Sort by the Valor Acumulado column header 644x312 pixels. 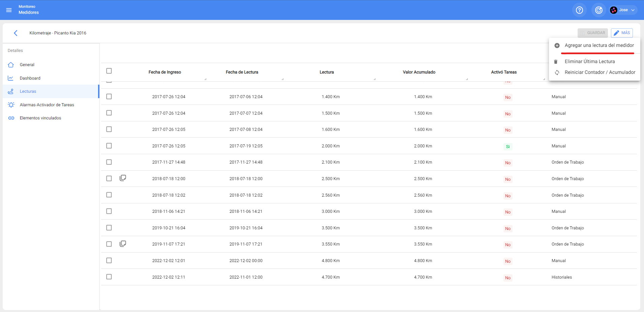pyautogui.click(x=419, y=72)
